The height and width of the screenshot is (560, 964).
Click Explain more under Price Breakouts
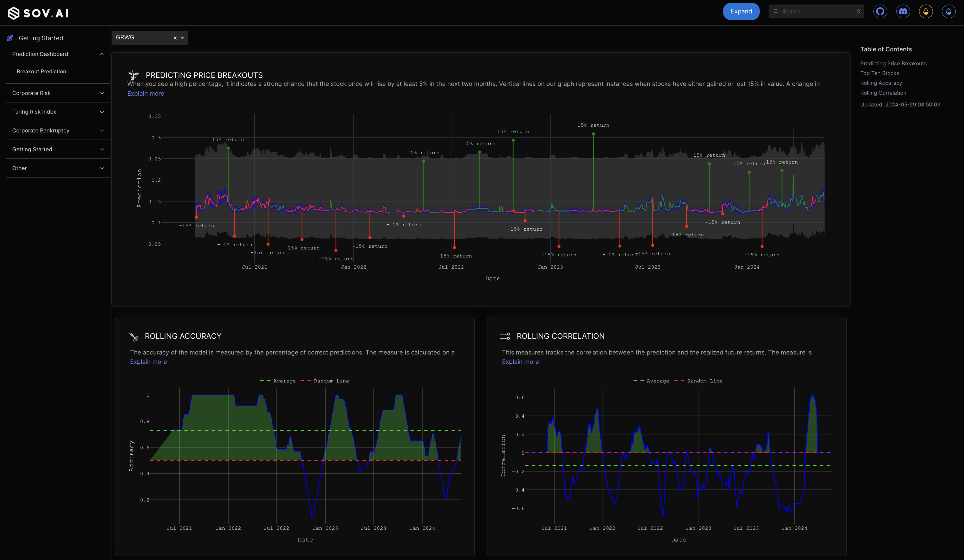(x=145, y=94)
